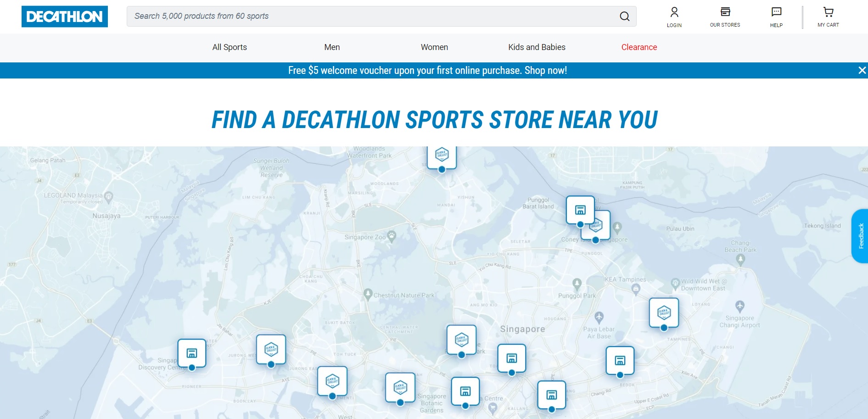This screenshot has height=419, width=868.
Task: Click the search products input field
Action: 372,16
